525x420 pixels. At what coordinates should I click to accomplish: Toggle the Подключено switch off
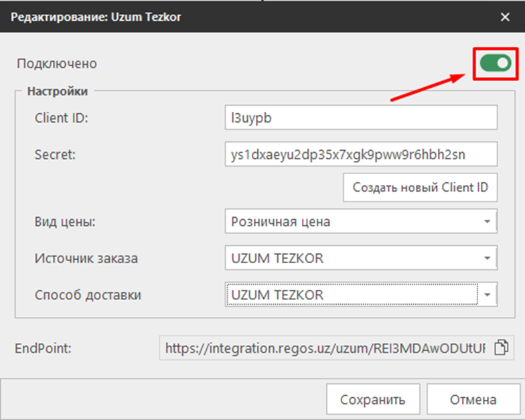coord(495,64)
